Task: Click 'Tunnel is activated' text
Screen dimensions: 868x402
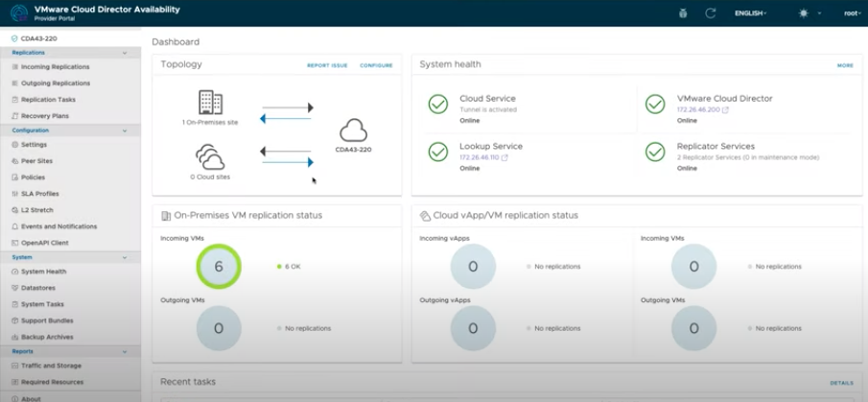Action: [488, 109]
